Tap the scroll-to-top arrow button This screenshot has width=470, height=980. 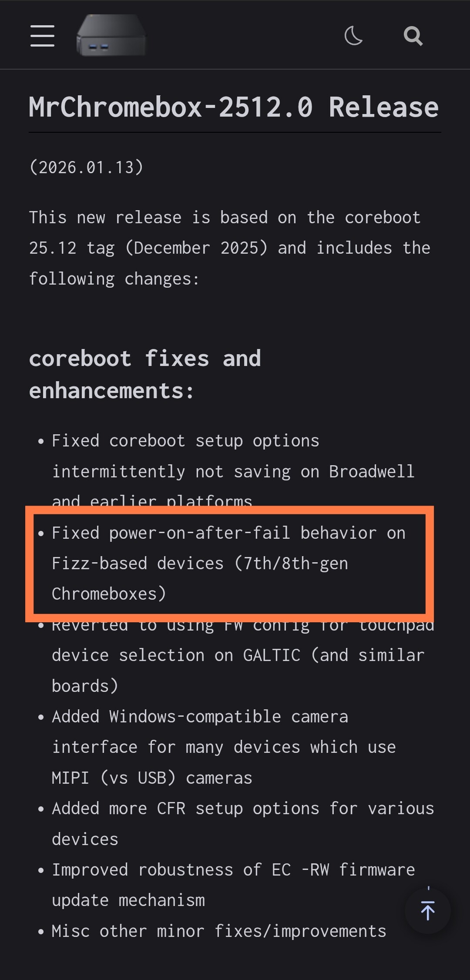pos(427,910)
